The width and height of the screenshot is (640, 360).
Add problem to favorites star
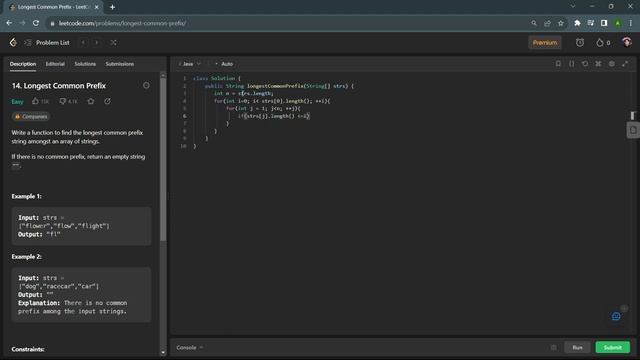pyautogui.click(x=91, y=101)
